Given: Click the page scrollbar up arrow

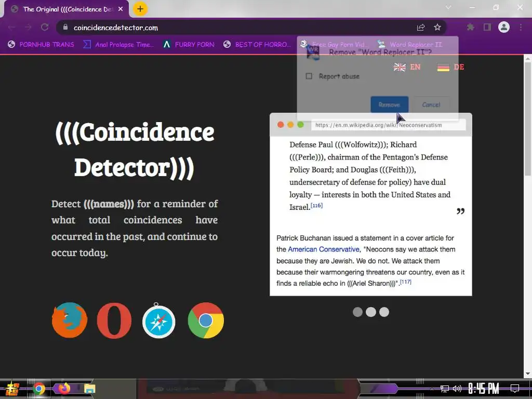Looking at the screenshot, I should coord(528,58).
